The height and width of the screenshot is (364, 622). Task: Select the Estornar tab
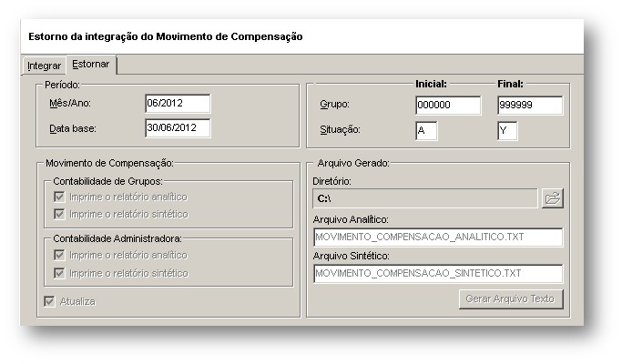coord(90,66)
